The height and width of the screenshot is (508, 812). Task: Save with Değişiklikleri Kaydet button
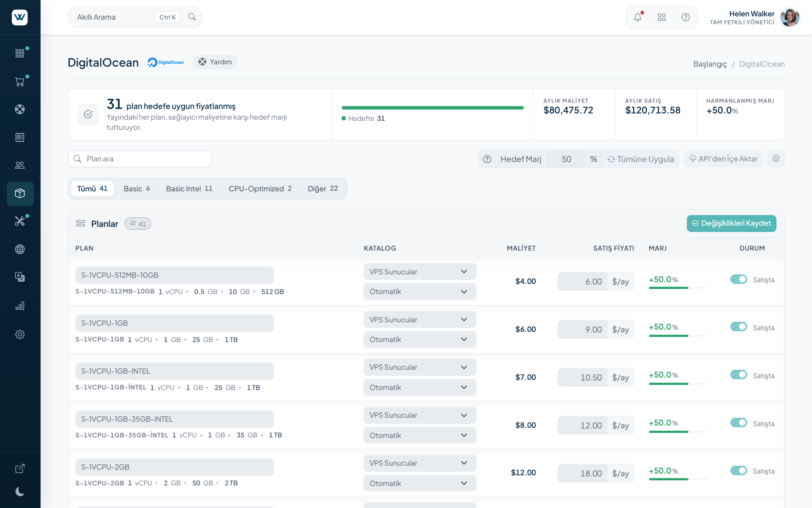pos(731,224)
